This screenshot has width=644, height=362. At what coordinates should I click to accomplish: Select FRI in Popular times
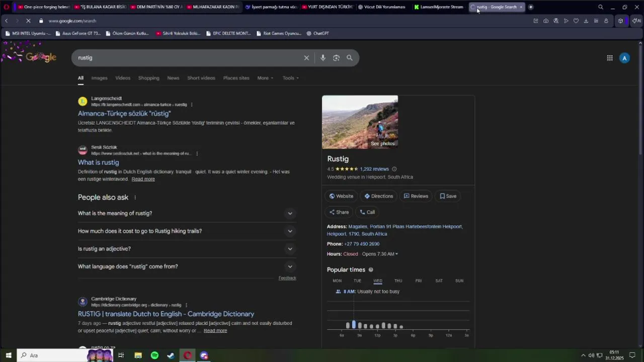click(419, 281)
